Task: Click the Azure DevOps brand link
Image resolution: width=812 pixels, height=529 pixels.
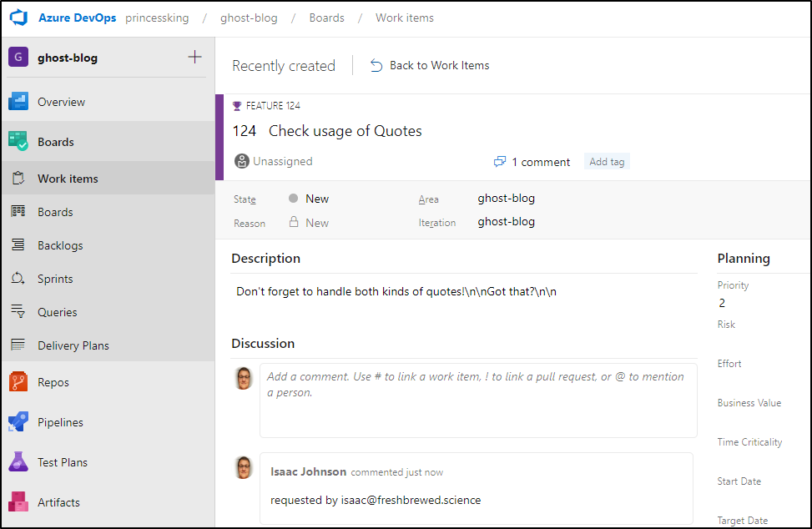Action: pos(77,18)
